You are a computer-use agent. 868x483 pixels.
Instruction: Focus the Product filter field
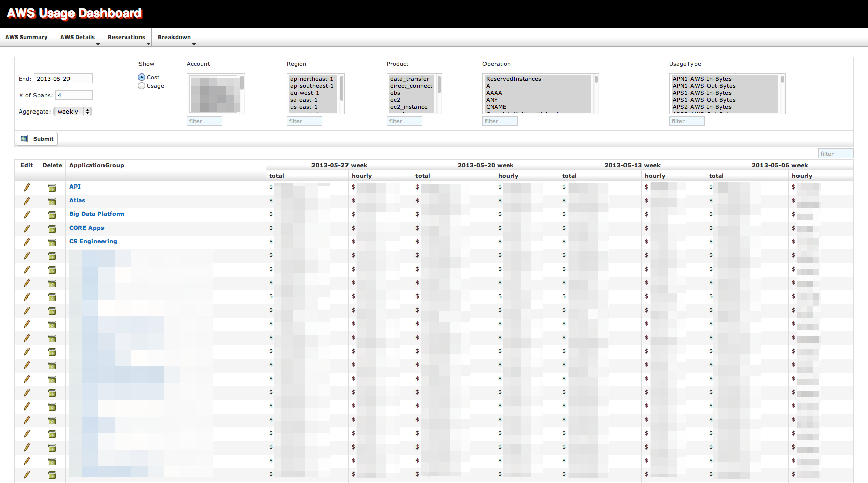404,121
